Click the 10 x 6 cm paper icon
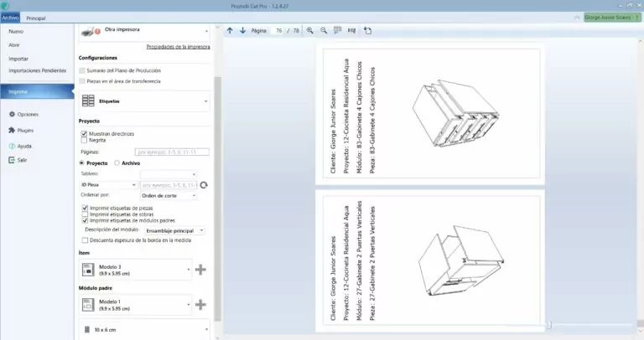 coord(87,329)
